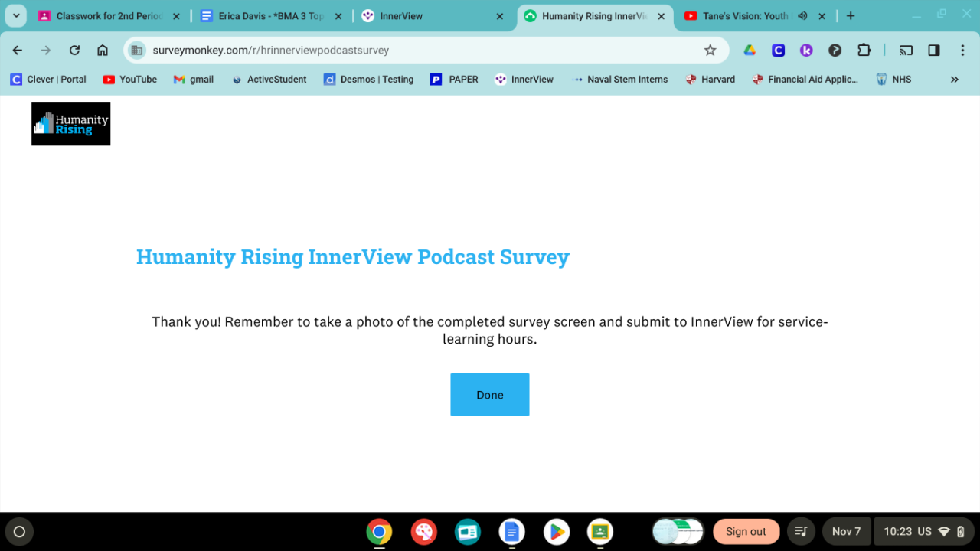Open the purple K extension

click(x=806, y=51)
